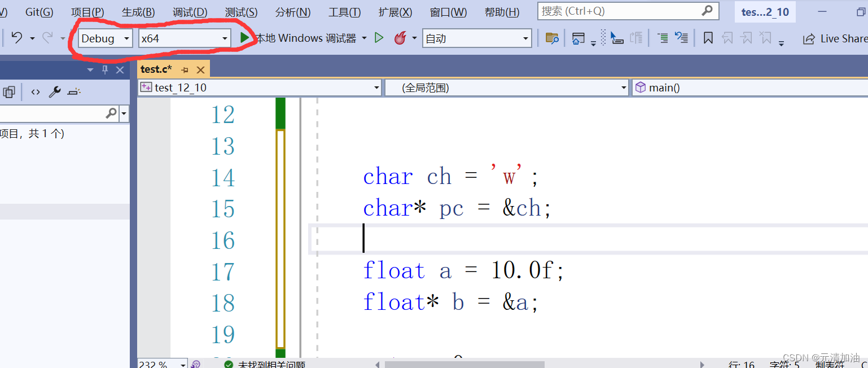Start 本地 Windows 调试器
Image resolution: width=868 pixels, height=368 pixels.
click(x=305, y=38)
